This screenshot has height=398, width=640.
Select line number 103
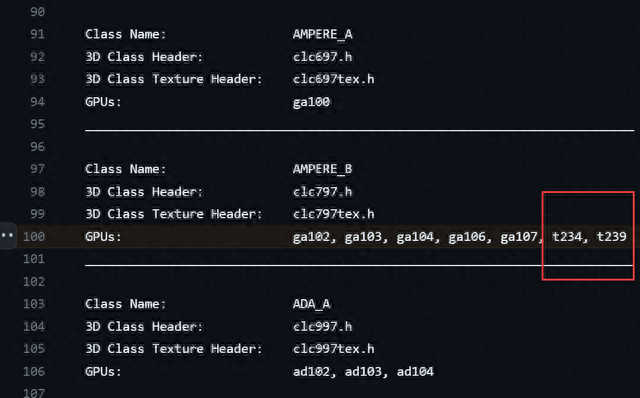(34, 304)
